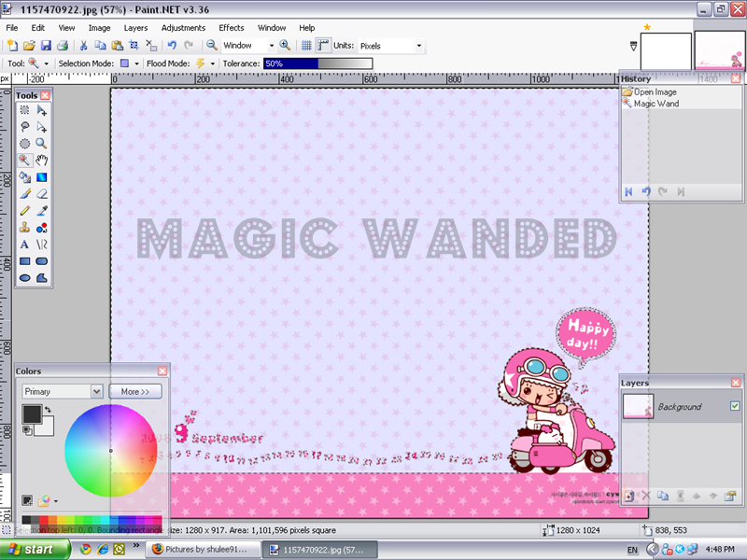The width and height of the screenshot is (747, 560).
Task: Click the Windows Start button
Action: click(x=34, y=550)
